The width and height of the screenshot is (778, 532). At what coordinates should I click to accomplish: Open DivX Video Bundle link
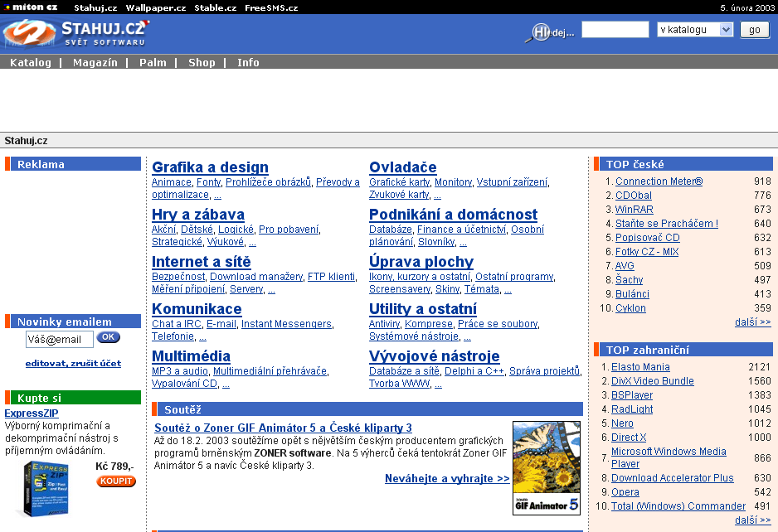[x=653, y=381]
